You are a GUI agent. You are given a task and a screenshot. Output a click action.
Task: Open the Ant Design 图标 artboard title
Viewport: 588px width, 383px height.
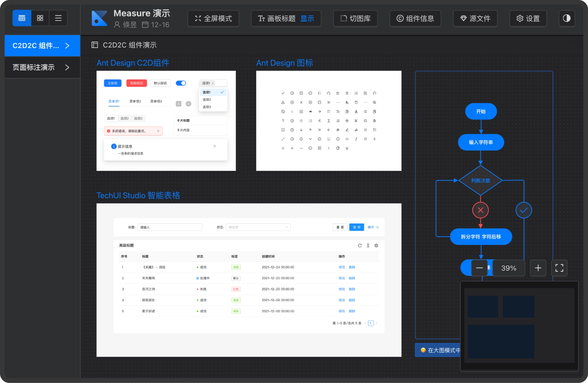(285, 63)
